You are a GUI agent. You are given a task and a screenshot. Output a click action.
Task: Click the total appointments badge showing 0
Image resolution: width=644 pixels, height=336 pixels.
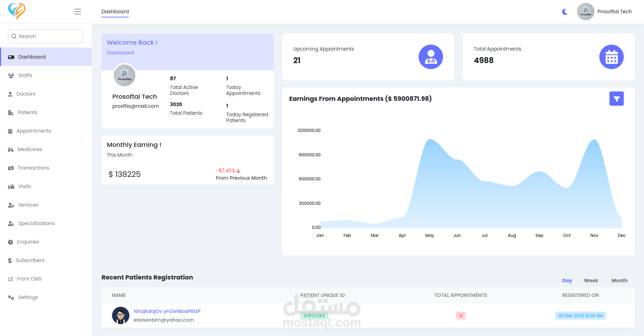[x=460, y=316]
